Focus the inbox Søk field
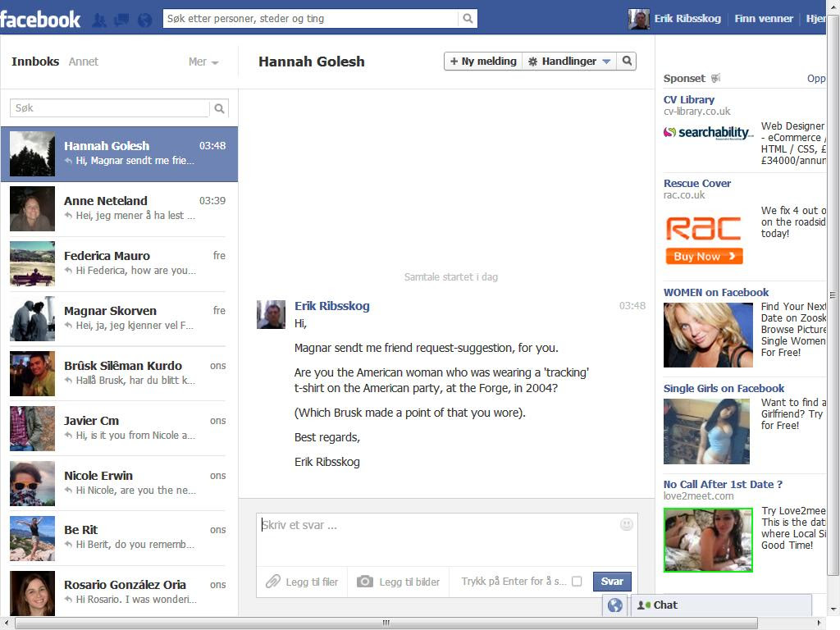840x630 pixels. [x=110, y=108]
